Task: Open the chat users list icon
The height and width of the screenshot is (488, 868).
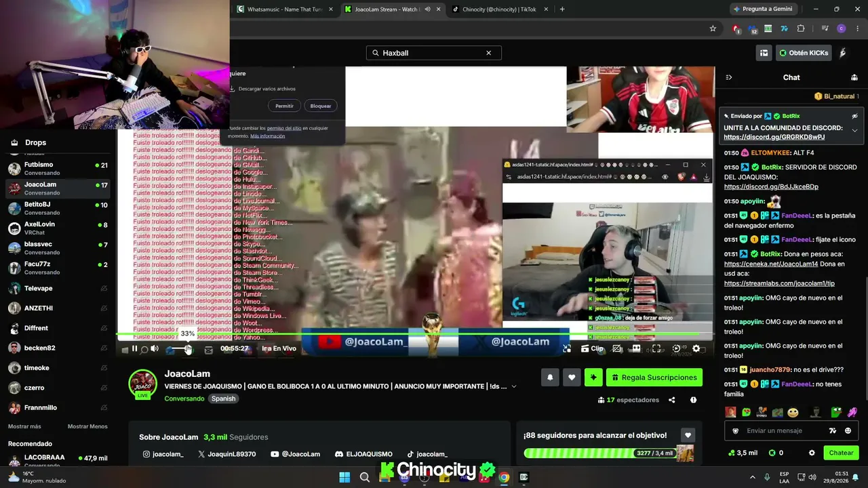Action: point(854,77)
